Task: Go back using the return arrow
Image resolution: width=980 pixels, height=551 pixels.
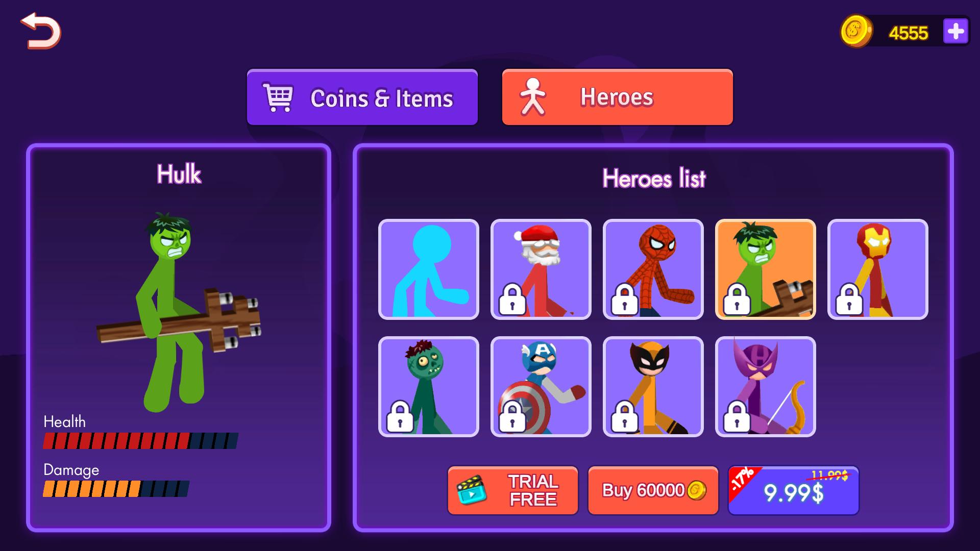Action: [41, 31]
